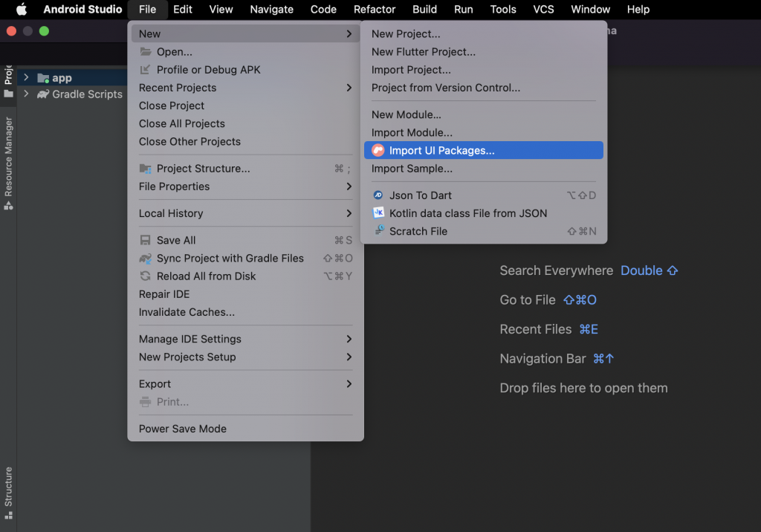Click the Profile or Debug APK icon
The width and height of the screenshot is (761, 532).
point(145,69)
